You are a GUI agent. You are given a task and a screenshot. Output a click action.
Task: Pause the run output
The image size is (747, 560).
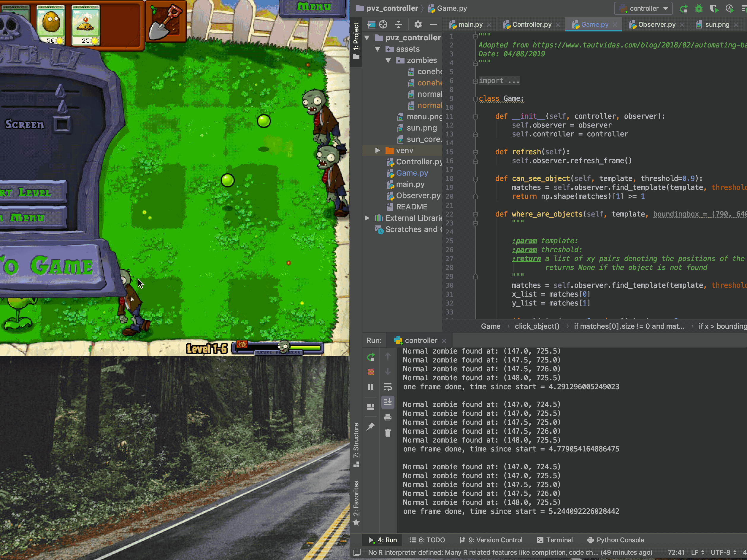point(370,387)
